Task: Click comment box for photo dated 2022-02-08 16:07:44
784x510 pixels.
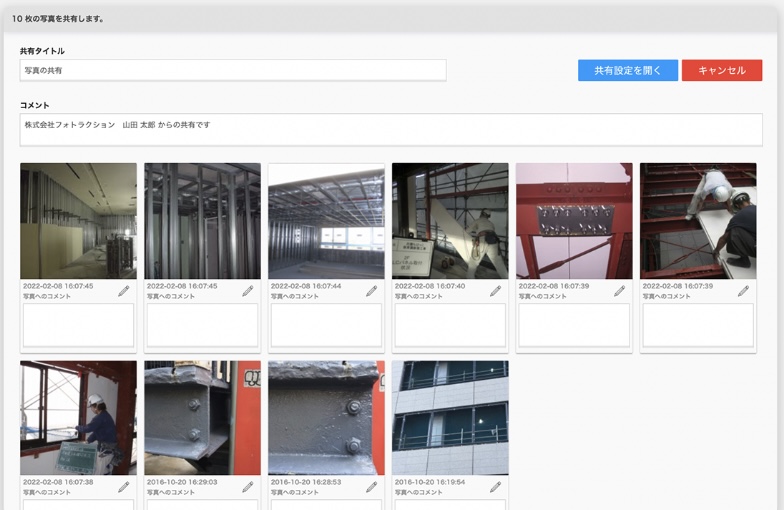Action: (x=326, y=325)
